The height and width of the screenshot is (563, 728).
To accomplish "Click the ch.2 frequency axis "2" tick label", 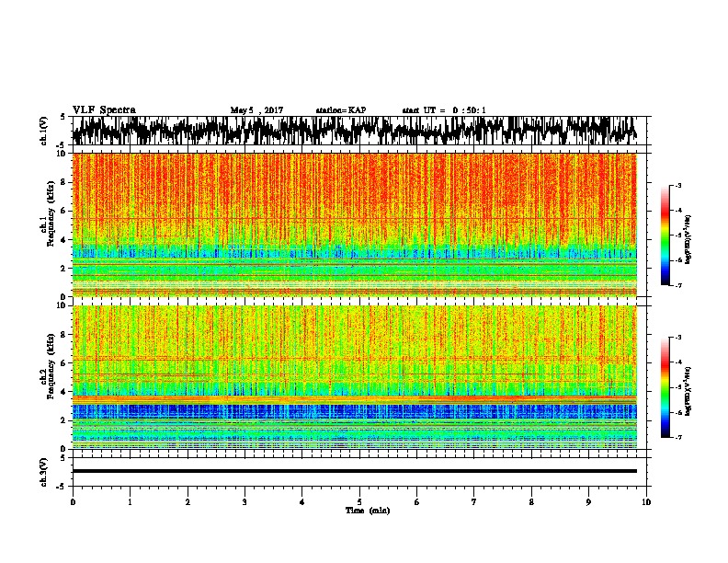I will 64,420.
